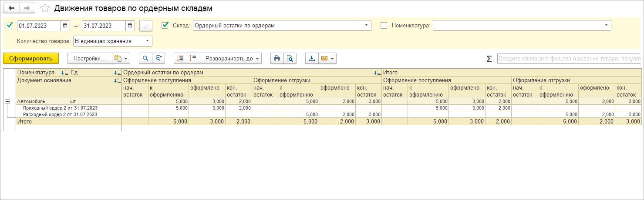Save report with download icon
This screenshot has width=644, height=200.
tap(312, 58)
